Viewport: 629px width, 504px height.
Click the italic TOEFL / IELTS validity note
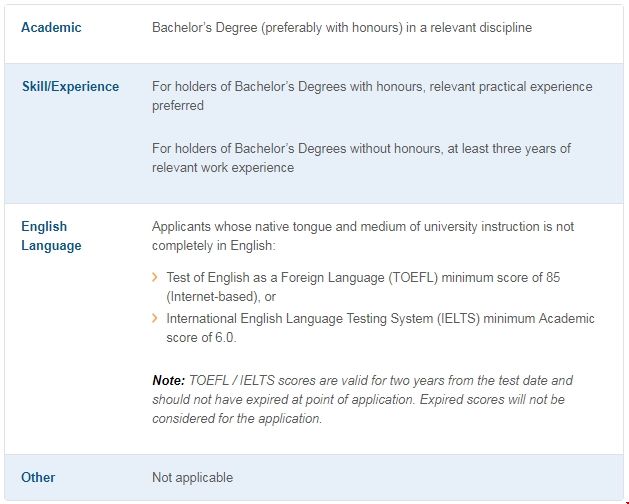click(x=362, y=400)
